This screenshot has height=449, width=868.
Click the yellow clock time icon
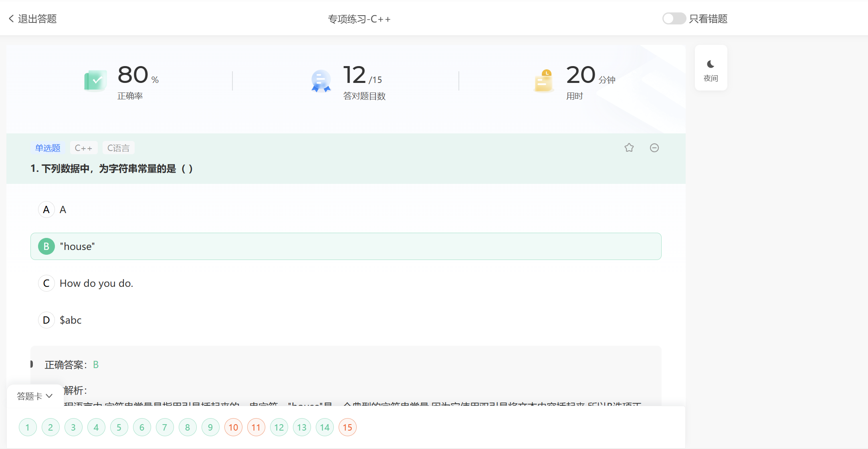click(x=544, y=81)
